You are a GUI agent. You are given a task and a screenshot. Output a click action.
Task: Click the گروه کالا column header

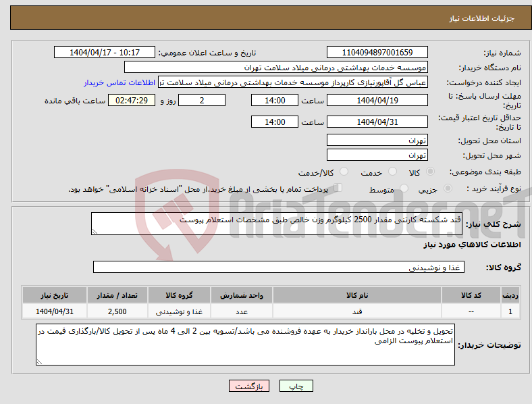tap(179, 295)
